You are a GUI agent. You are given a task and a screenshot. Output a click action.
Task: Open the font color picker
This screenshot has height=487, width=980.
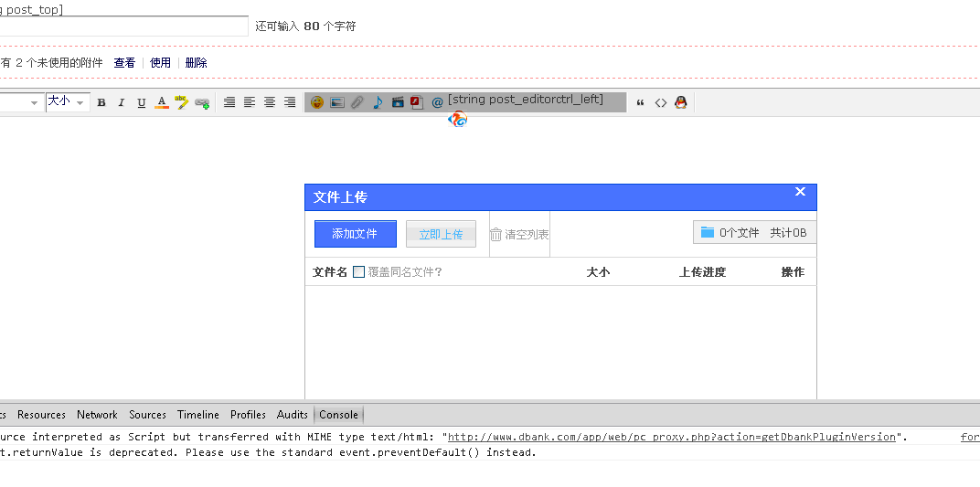click(161, 103)
